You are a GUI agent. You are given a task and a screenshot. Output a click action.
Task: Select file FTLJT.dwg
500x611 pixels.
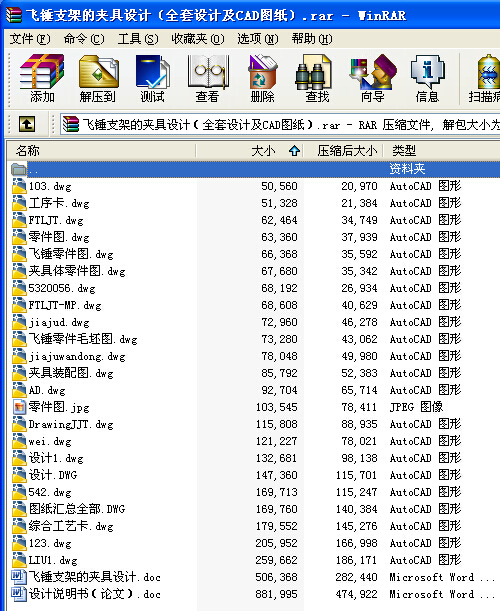click(56, 220)
